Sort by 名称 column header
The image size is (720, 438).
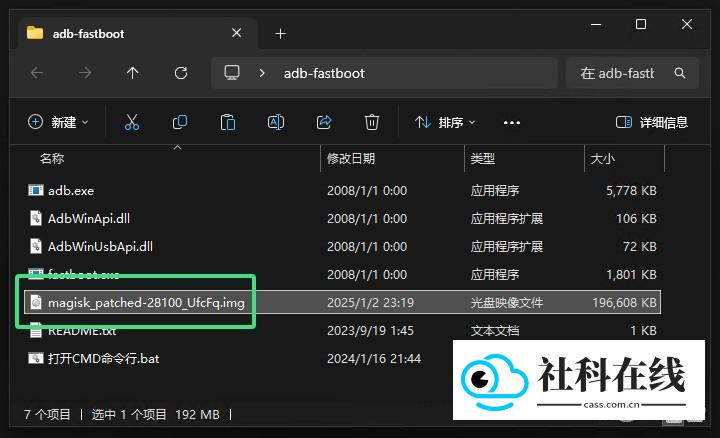pos(51,159)
